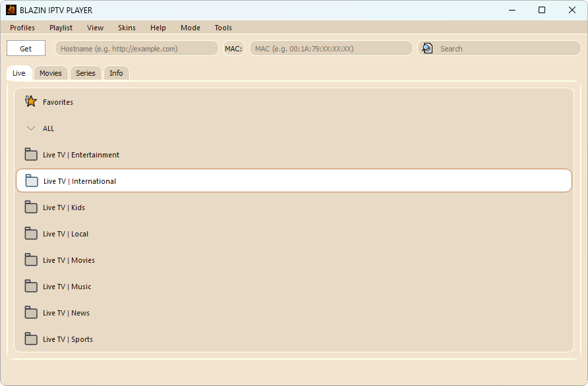Open the Mode menu

pyautogui.click(x=191, y=28)
